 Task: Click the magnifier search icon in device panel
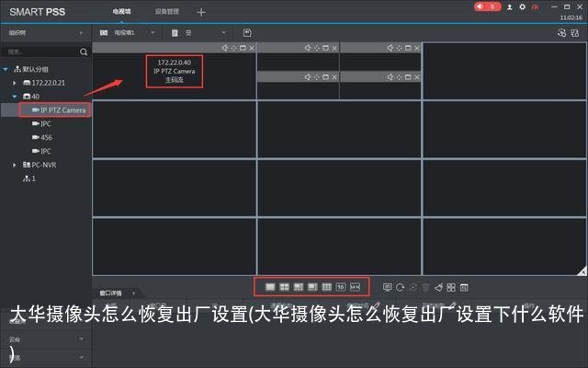84,52
